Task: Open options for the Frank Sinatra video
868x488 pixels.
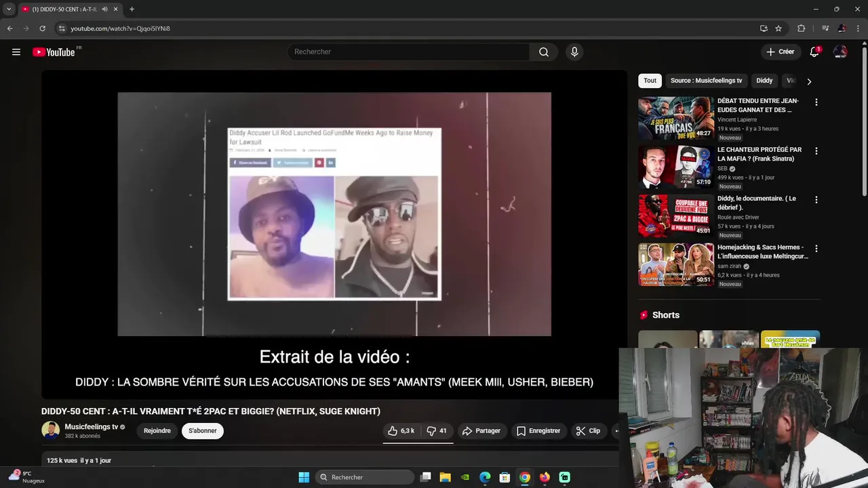Action: click(816, 151)
